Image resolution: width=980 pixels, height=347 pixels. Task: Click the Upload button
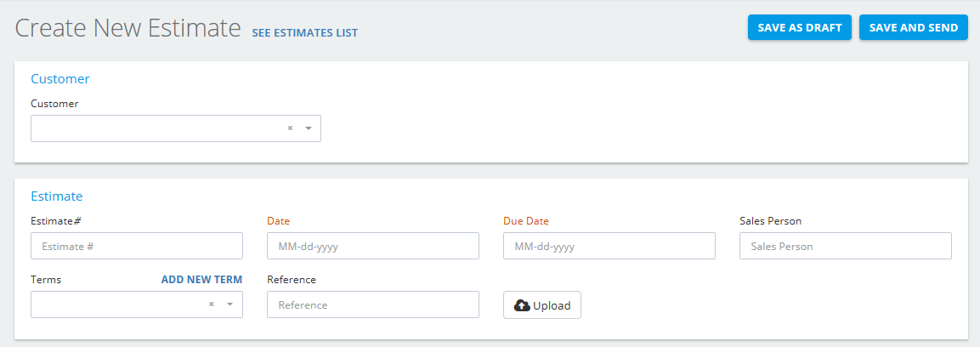pyautogui.click(x=542, y=305)
